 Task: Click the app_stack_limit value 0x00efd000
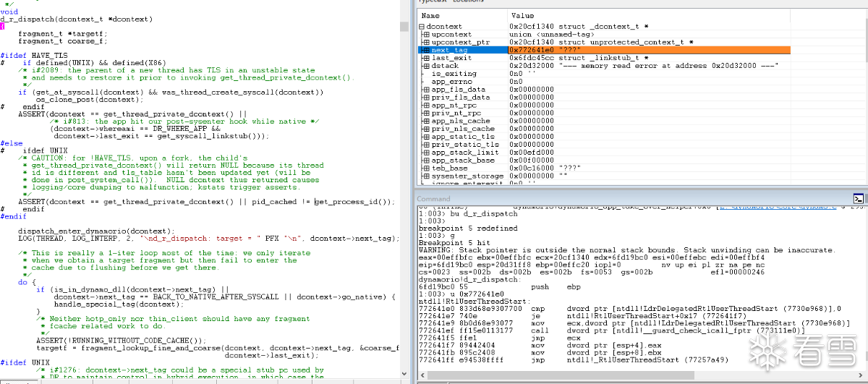(x=532, y=153)
